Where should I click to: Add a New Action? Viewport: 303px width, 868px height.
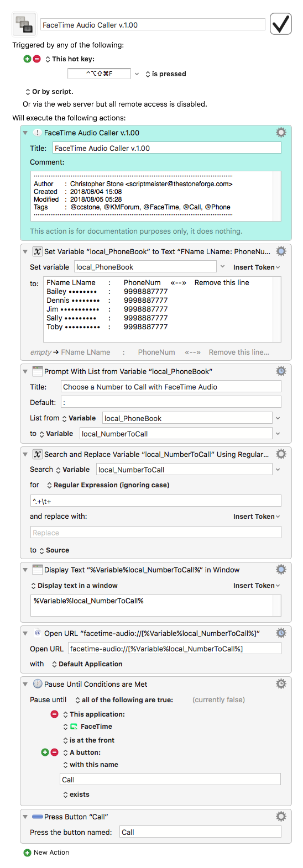point(46,853)
